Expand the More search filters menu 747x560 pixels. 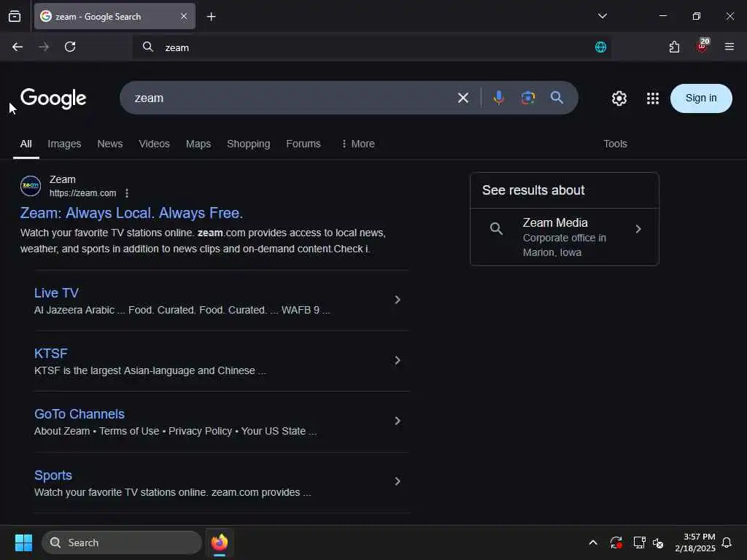coord(358,144)
